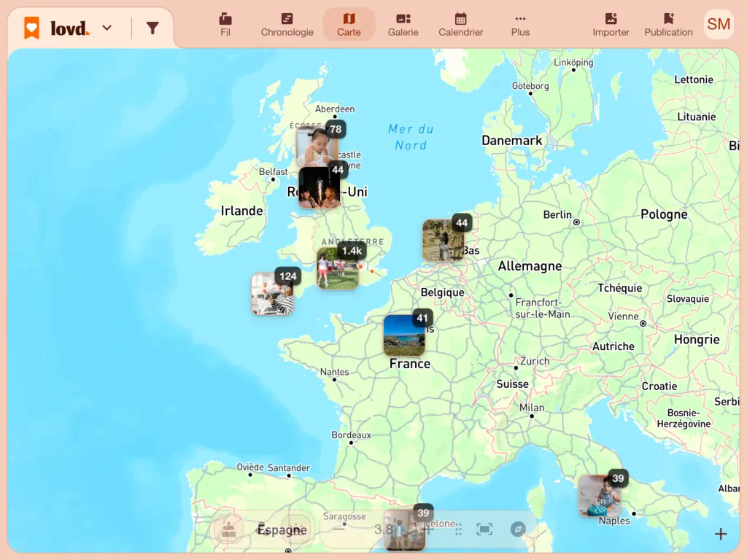The height and width of the screenshot is (560, 747).
Task: Click the Francfort-sur-le-Main label
Action: pos(543,308)
